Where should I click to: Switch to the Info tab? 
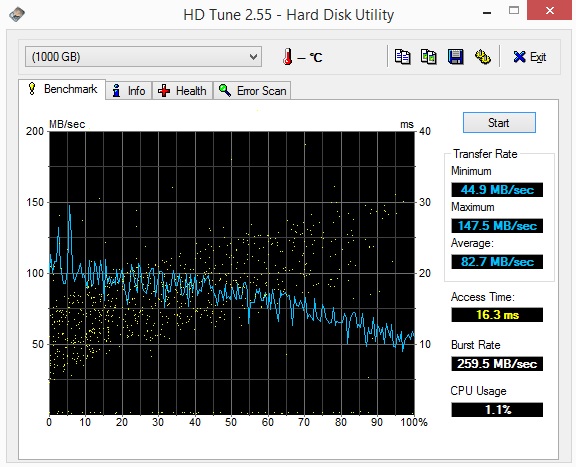pos(129,91)
